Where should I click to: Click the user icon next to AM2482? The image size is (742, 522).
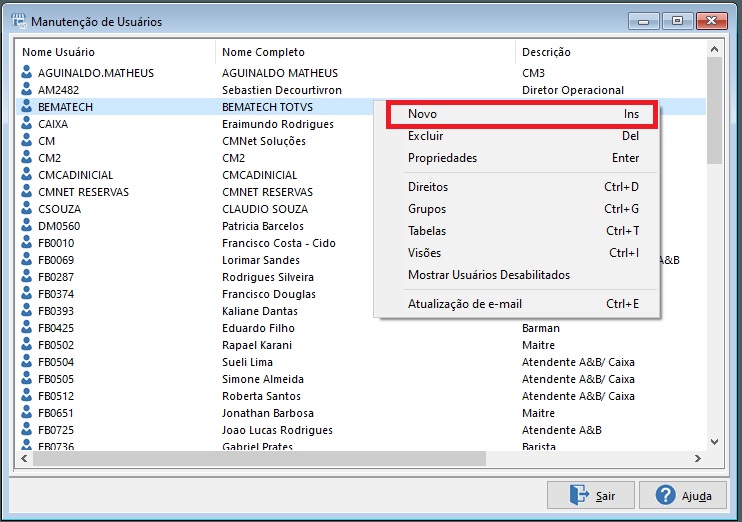(x=27, y=89)
